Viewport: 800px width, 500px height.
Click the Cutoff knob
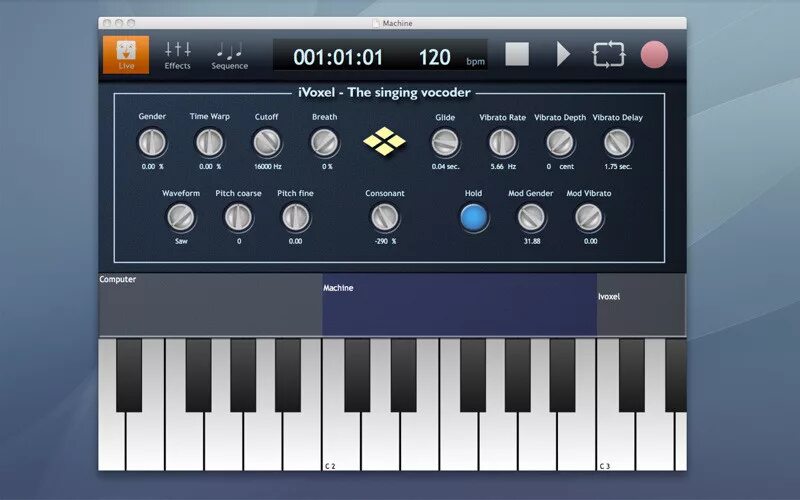click(267, 142)
